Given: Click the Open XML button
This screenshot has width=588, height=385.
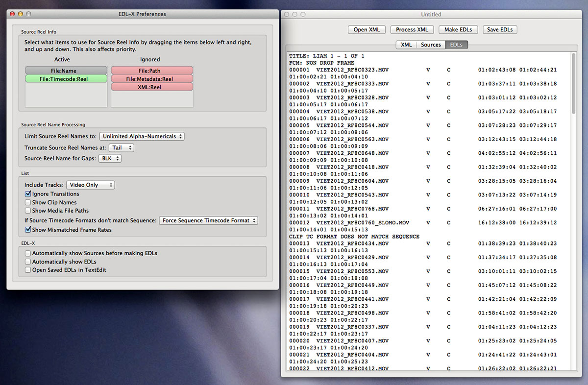Looking at the screenshot, I should click(367, 30).
